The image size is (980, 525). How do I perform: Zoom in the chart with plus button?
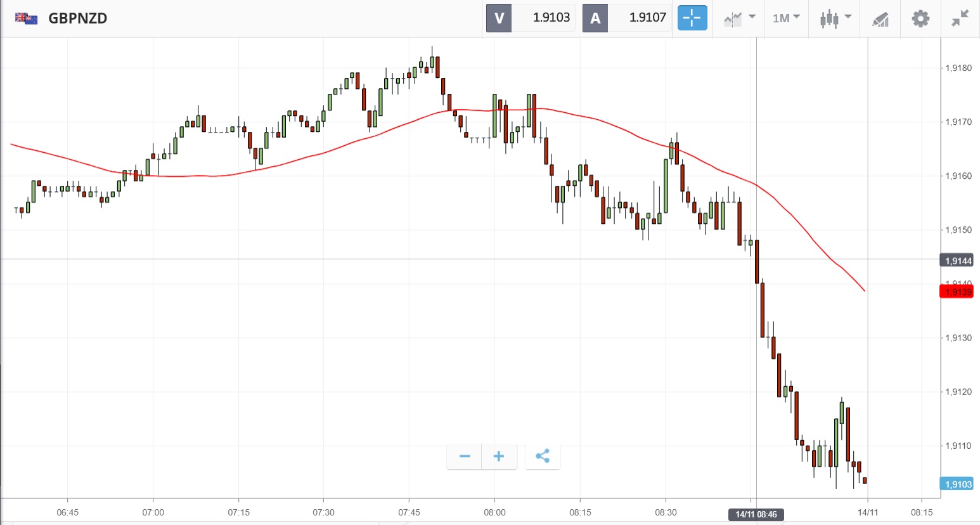coord(499,457)
